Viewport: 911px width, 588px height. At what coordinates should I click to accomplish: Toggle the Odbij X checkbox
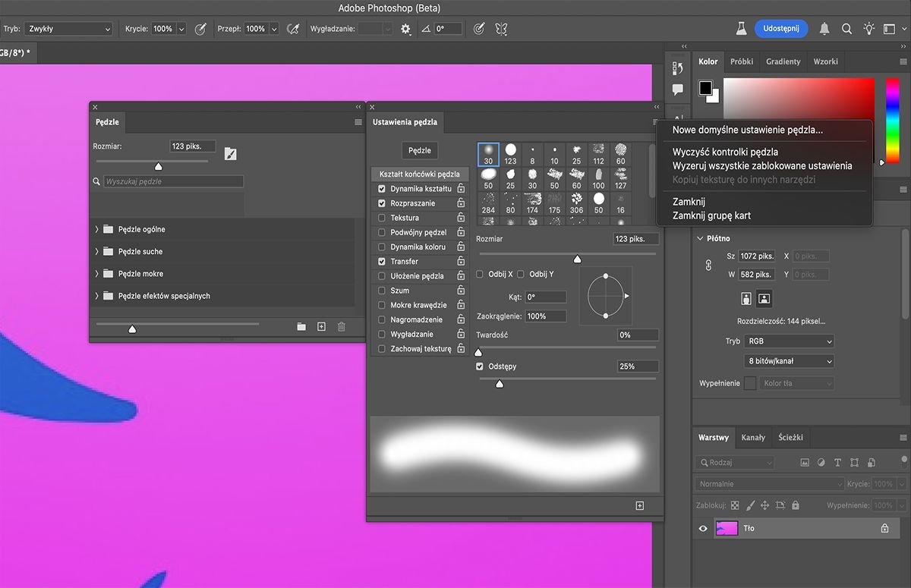480,274
